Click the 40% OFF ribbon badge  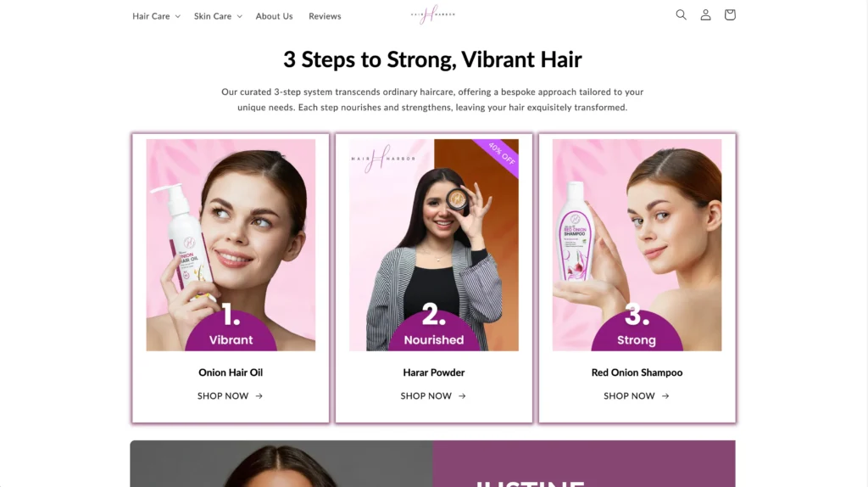click(499, 155)
